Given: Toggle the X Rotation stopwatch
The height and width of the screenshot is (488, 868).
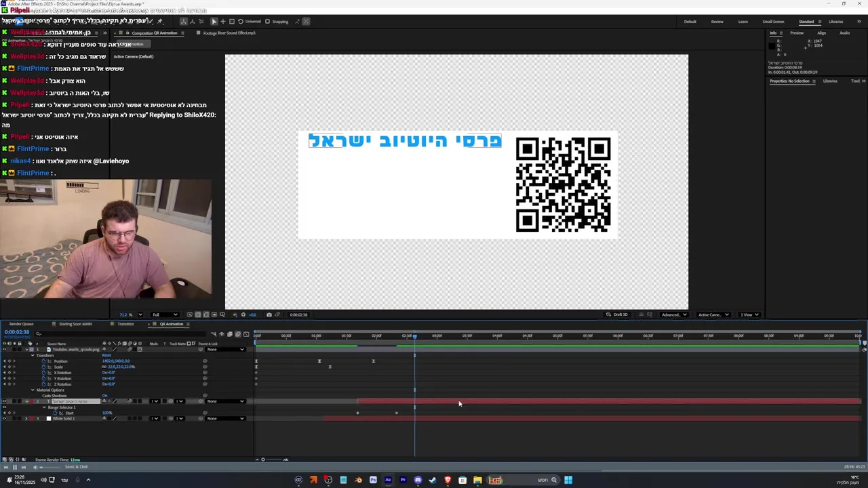Looking at the screenshot, I should 44,373.
